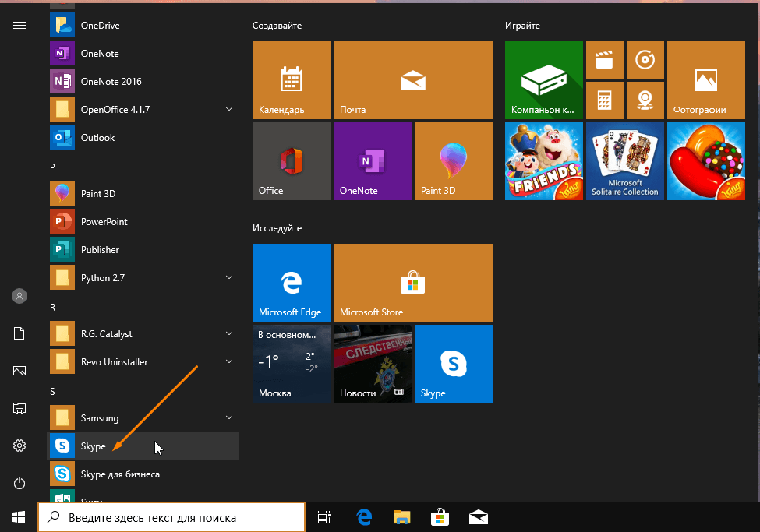Click the Создавайте group heading
The image size is (760, 532).
point(277,26)
